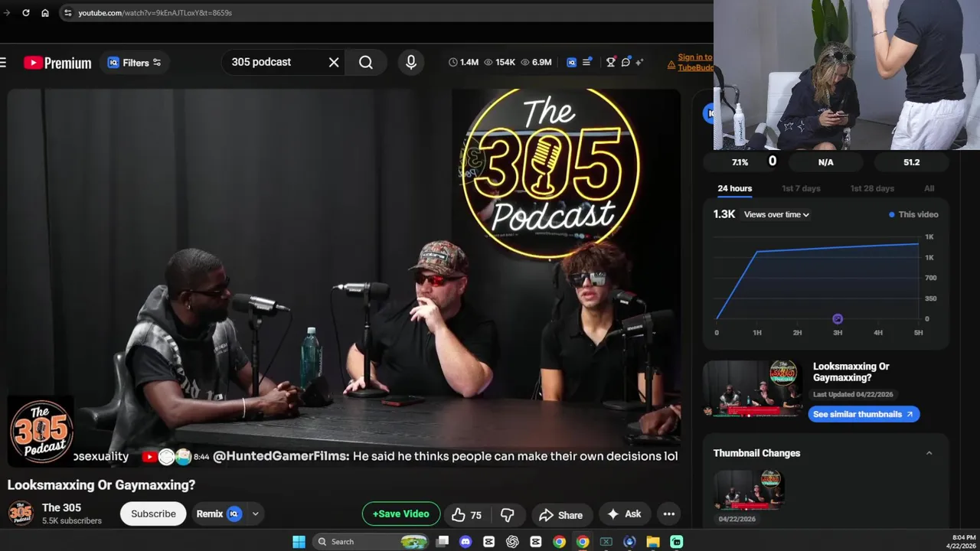Click the browser address bar URL
Screen dimensions: 980x551
click(x=155, y=13)
